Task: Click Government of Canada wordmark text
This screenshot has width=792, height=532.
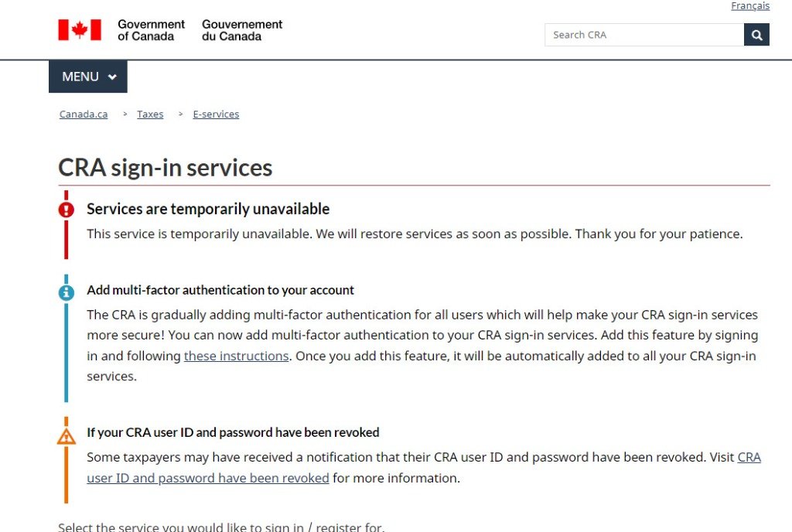Action: pyautogui.click(x=151, y=30)
